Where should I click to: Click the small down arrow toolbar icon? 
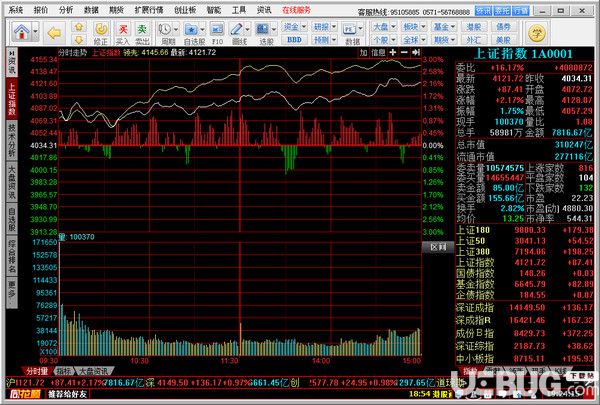79,39
